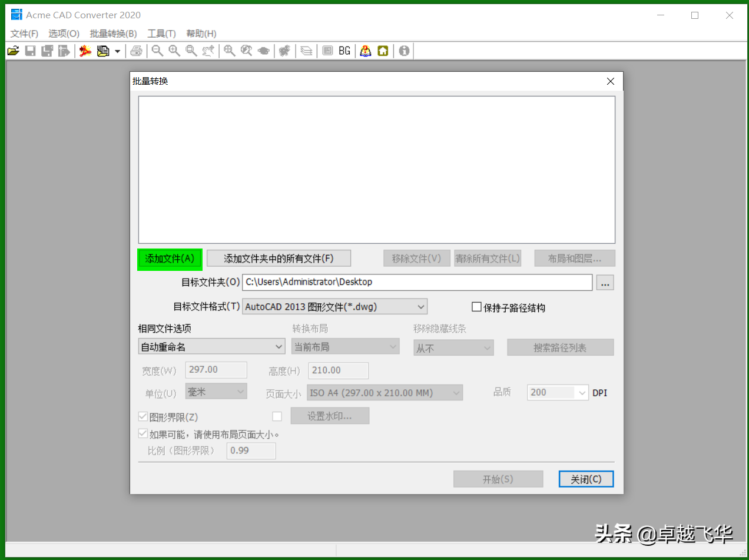The image size is (749, 560).
Task: Open the 批量转换(B) menu
Action: [x=113, y=34]
